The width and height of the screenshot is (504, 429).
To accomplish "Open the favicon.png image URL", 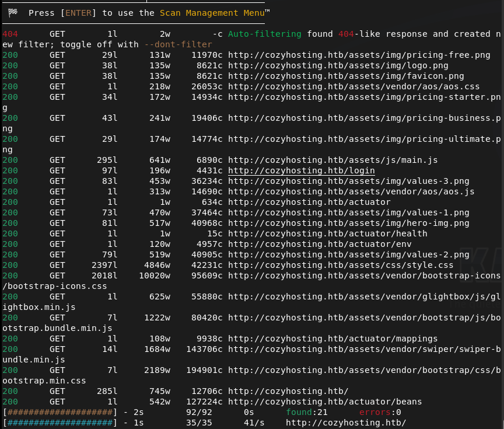I will tap(346, 76).
